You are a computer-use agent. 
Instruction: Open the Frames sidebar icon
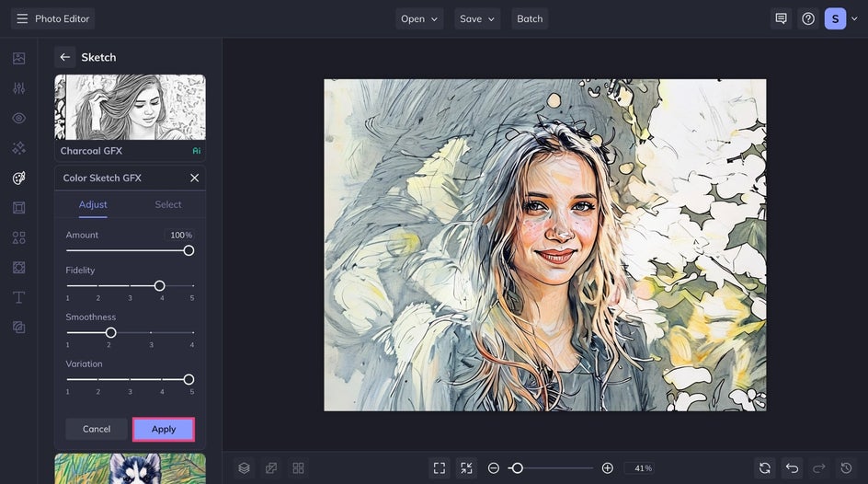pos(18,208)
